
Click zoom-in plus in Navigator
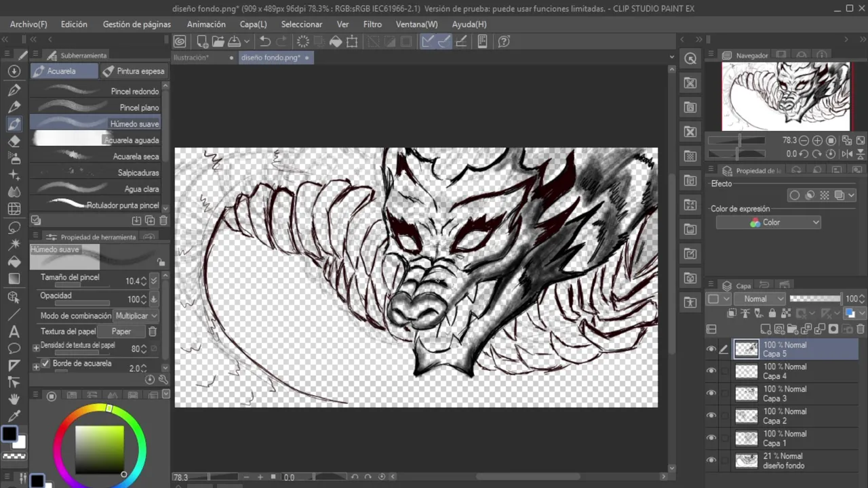(x=817, y=140)
